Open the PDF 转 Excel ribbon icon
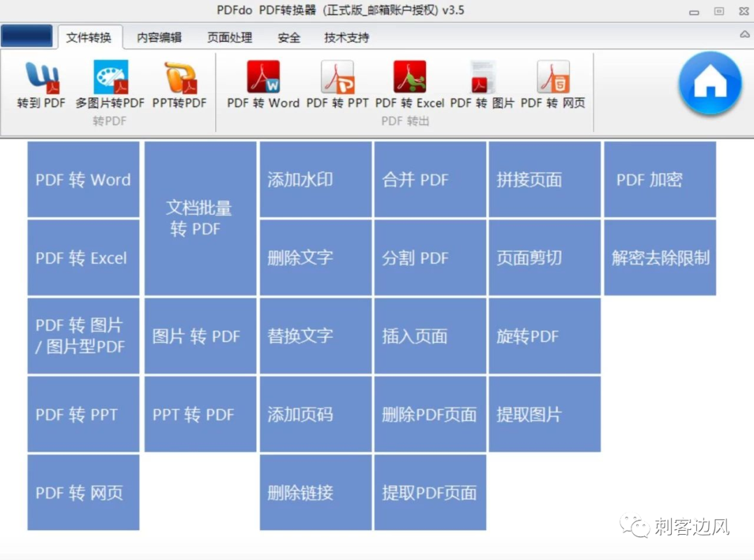 pos(410,85)
